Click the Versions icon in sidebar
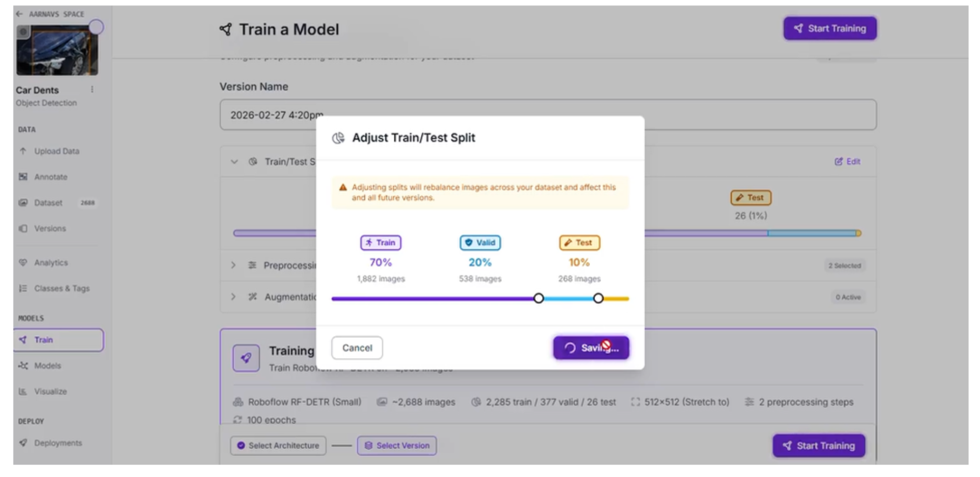The height and width of the screenshot is (477, 980). (23, 229)
